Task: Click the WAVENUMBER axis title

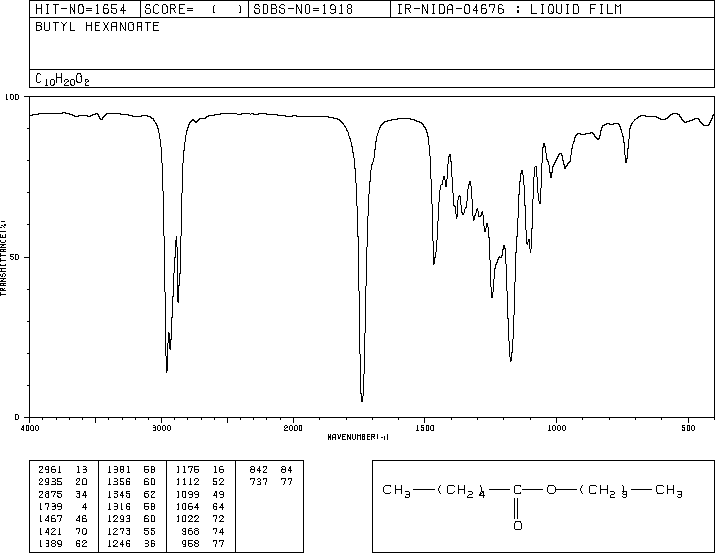Action: pos(358,437)
